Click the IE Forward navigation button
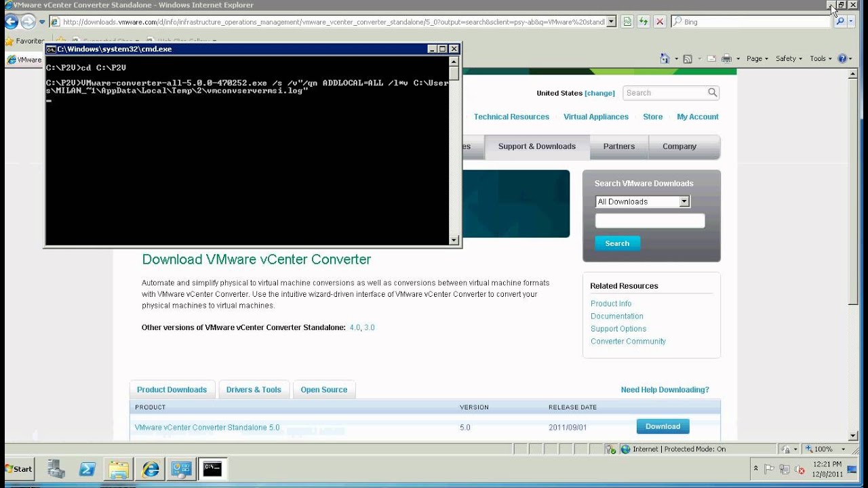 coord(28,22)
